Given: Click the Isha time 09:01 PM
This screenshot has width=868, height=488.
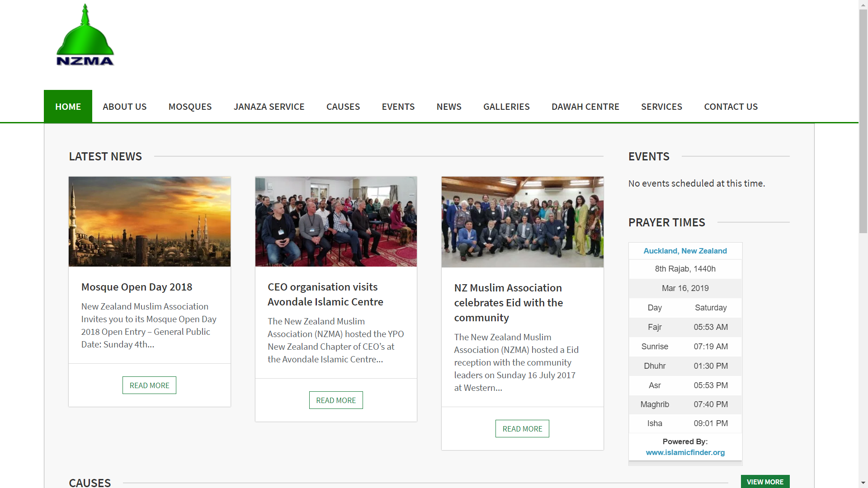Looking at the screenshot, I should click(711, 423).
